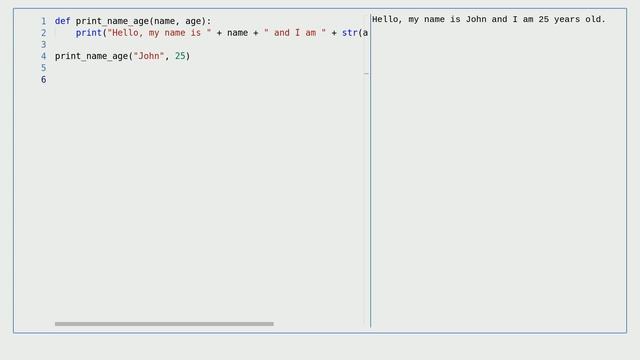The height and width of the screenshot is (360, 640).
Task: Click the 'name' variable on line 2
Action: pyautogui.click(x=238, y=33)
